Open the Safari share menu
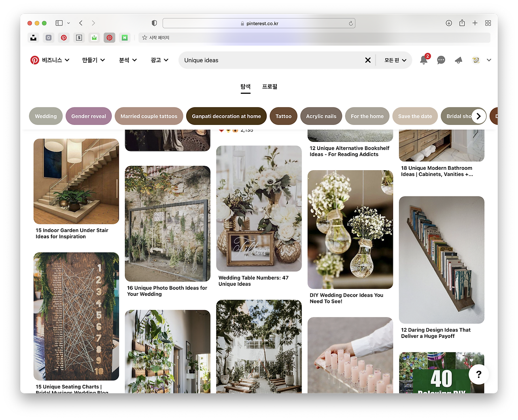This screenshot has height=420, width=518. click(x=462, y=23)
